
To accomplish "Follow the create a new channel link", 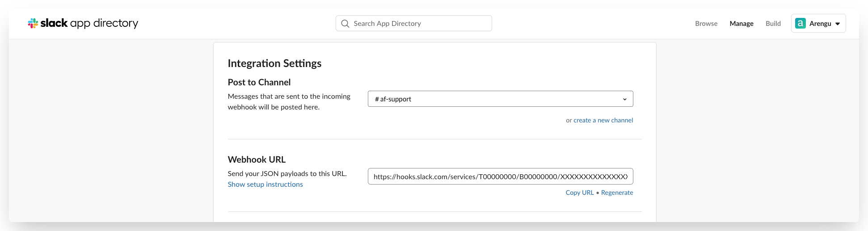I will [603, 120].
